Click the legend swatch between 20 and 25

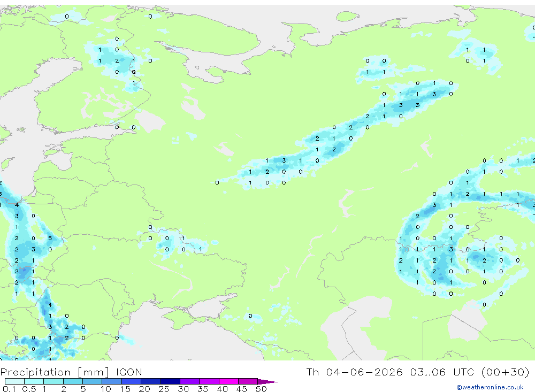[x=151, y=381]
